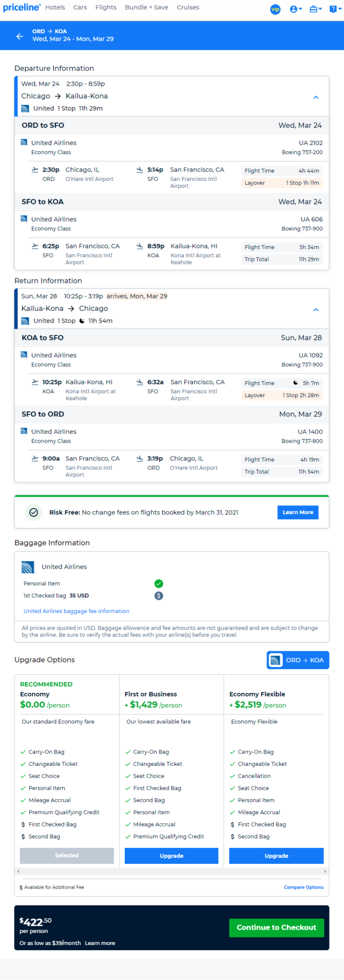The width and height of the screenshot is (344, 980).
Task: Open the monthly payment Learn more link
Action: (x=100, y=943)
